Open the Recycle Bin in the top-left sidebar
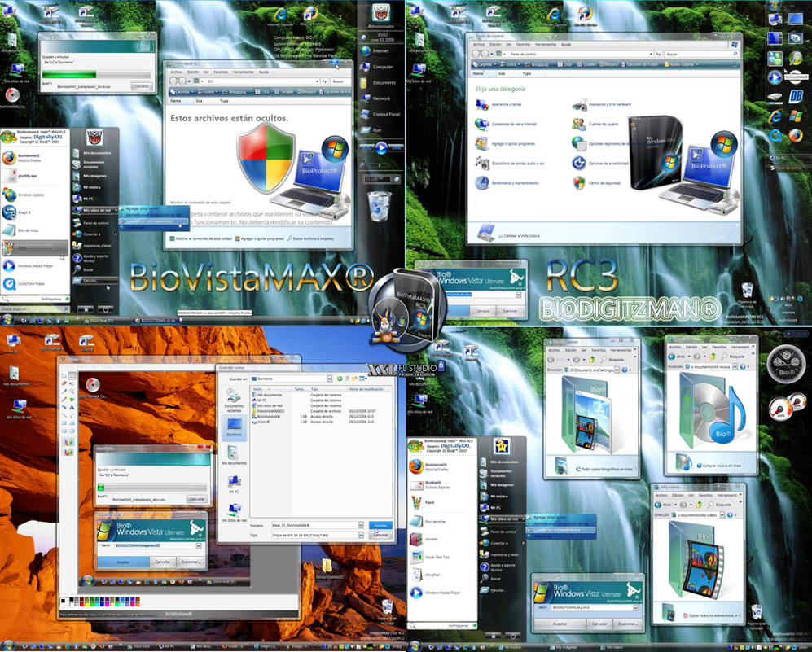This screenshot has height=652, width=812. coord(379,207)
